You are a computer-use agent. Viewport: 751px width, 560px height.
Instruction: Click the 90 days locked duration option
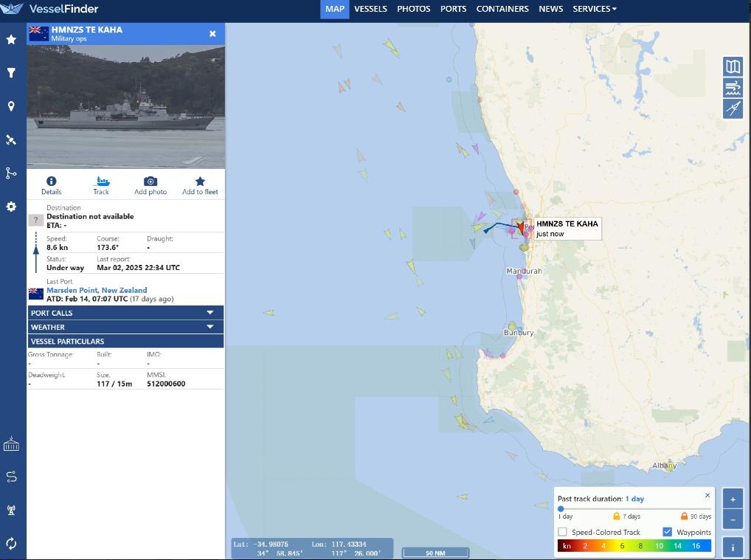[x=696, y=516]
